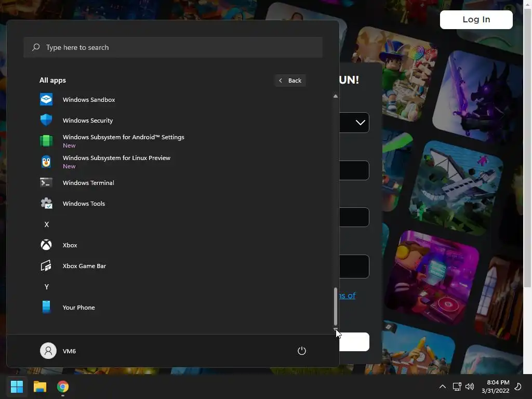Open Roblox dark dragon game thumbnail

pos(478,97)
